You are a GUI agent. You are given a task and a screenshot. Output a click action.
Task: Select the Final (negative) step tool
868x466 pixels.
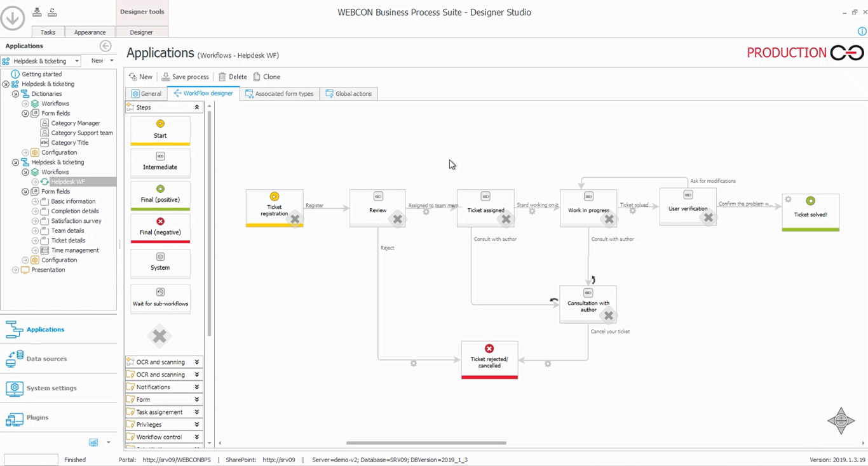(x=160, y=227)
